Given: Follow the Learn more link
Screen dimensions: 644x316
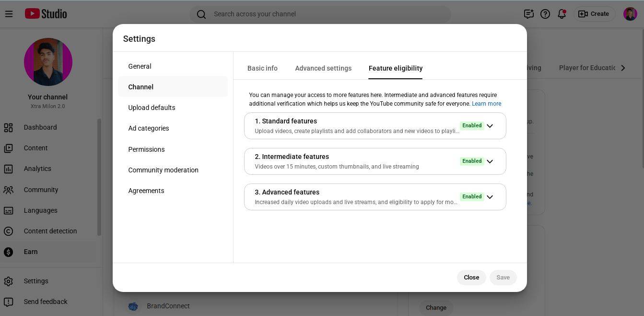Looking at the screenshot, I should coord(486,104).
